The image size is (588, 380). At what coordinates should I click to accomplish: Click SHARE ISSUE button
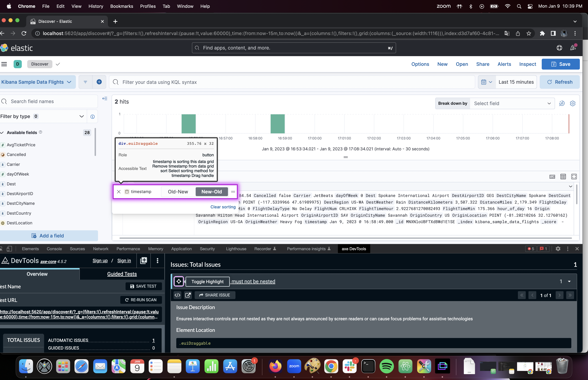point(215,295)
